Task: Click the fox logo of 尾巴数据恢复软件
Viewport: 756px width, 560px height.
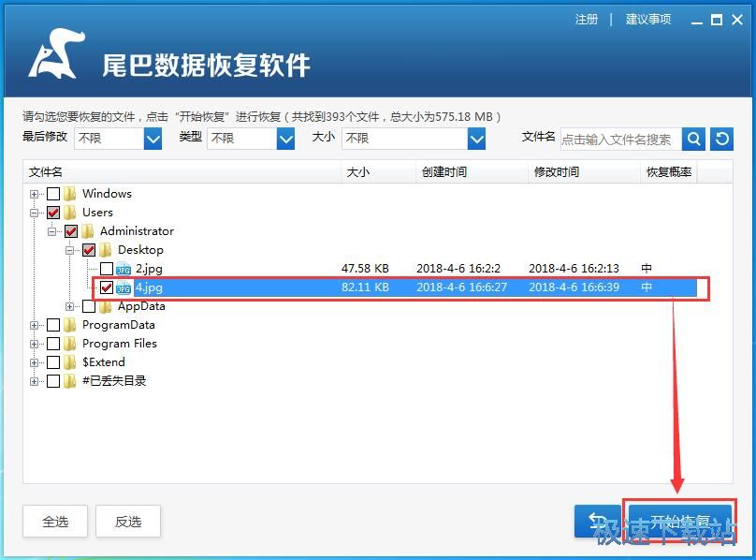Action: [56, 53]
